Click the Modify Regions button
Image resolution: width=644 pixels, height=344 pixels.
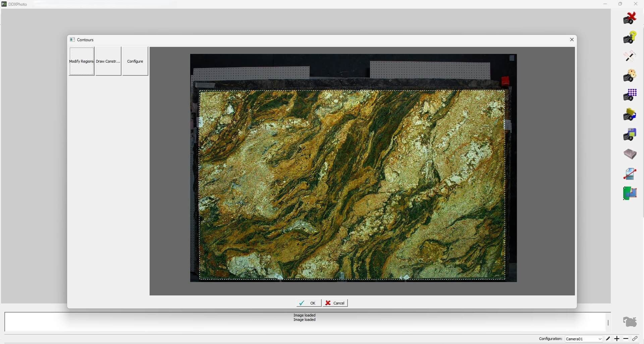(82, 61)
